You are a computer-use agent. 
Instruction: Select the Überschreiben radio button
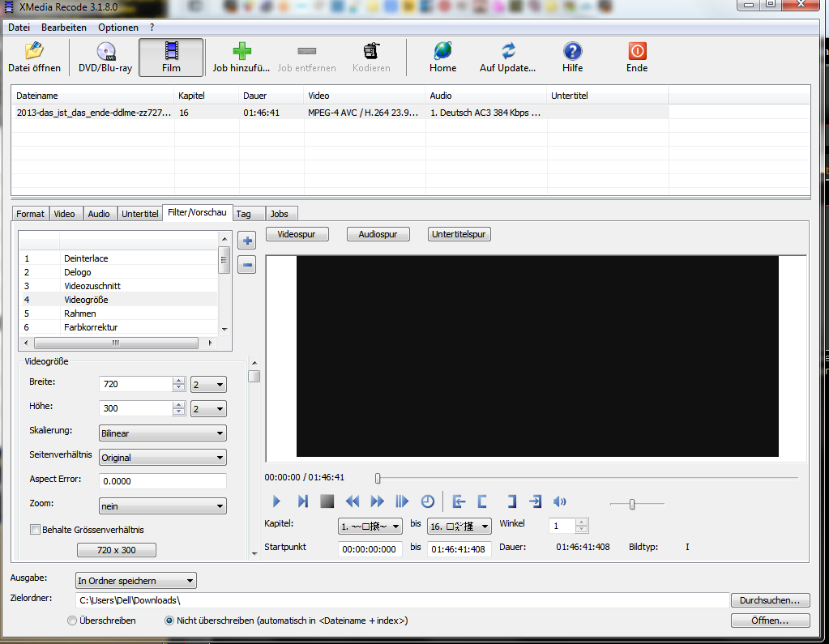(72, 621)
